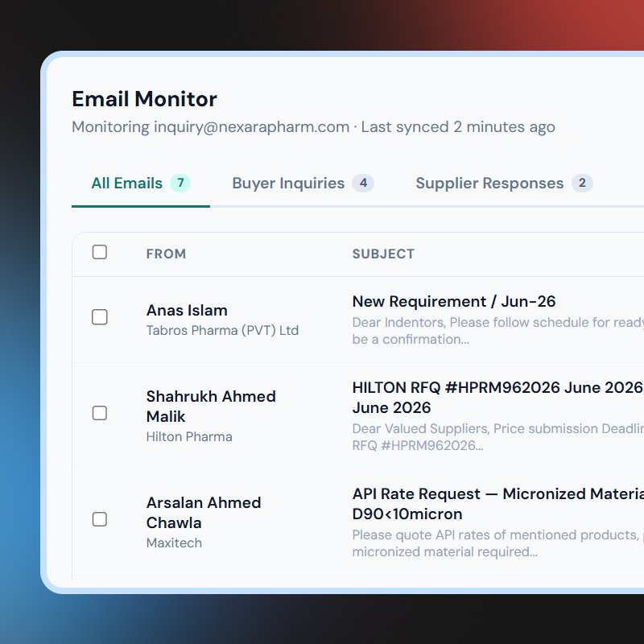This screenshot has height=644, width=644.
Task: Click the monitoring inquiry@nexarapharm.com status line
Action: 313,127
